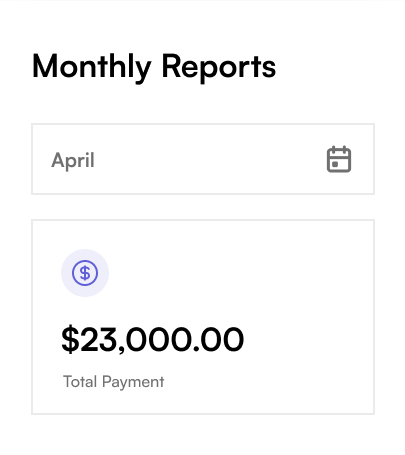Click blank area right of dollar icon in card
This screenshot has height=455, width=405.
[240, 273]
